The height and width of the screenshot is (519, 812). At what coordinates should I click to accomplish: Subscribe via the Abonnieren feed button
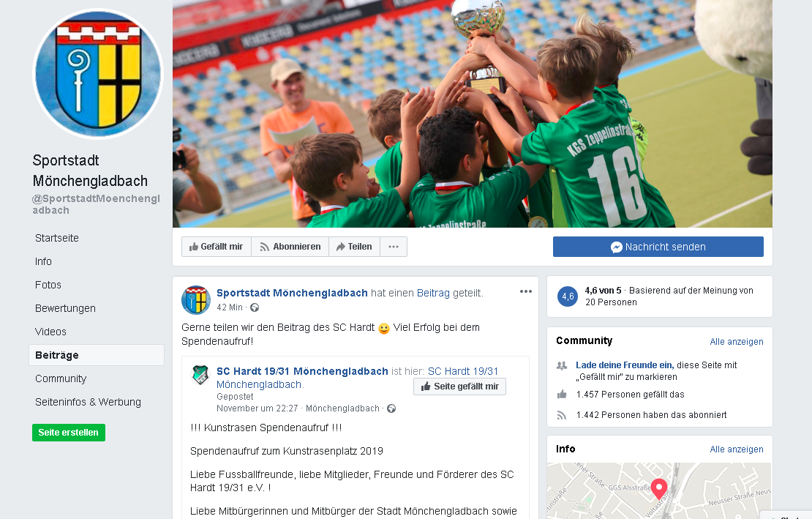coord(290,247)
